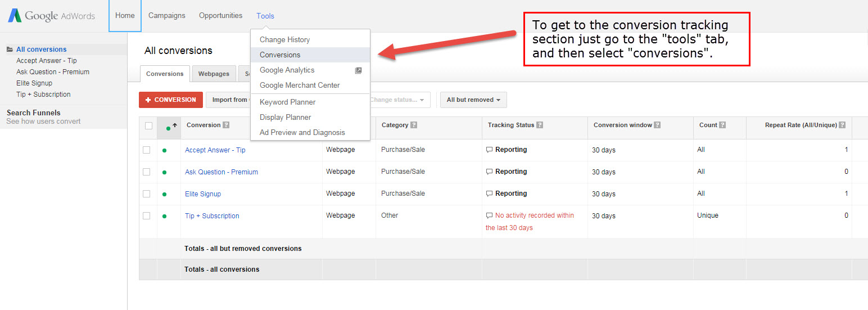Select Keyword Planner from Tools menu
The image size is (868, 310).
[x=310, y=102]
